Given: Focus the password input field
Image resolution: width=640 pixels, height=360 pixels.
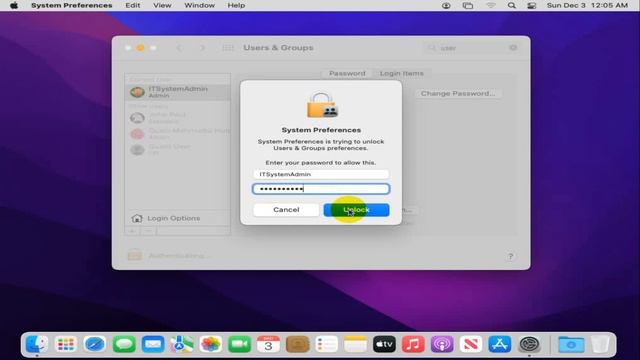Looking at the screenshot, I should pos(321,189).
